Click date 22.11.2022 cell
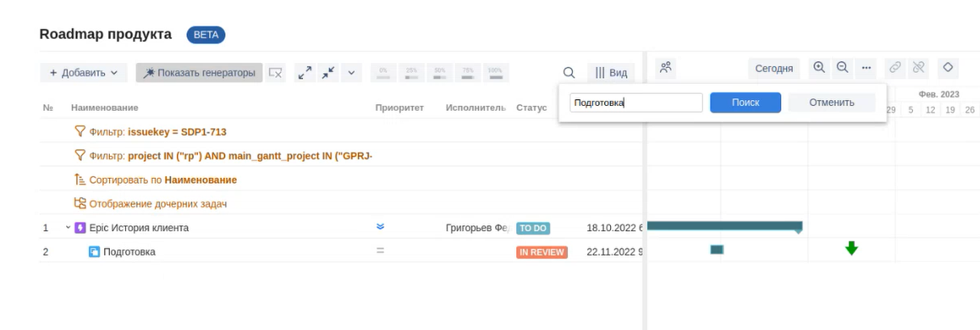 (614, 252)
